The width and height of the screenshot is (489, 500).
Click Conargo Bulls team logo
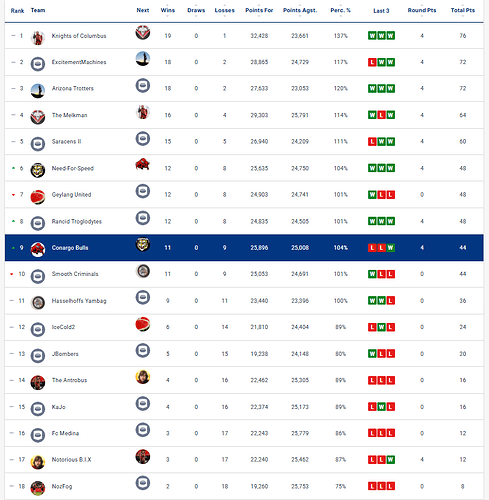tap(38, 250)
